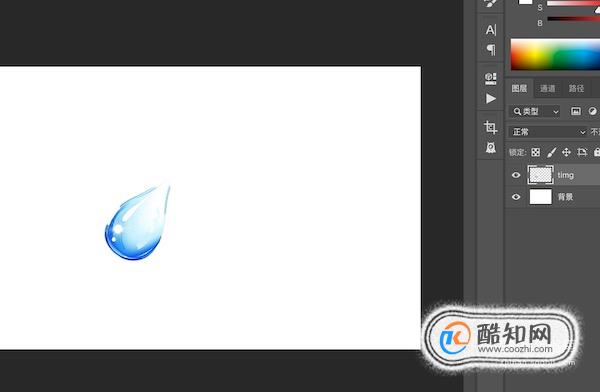Hide the 背景 layer
The image size is (600, 392).
pyautogui.click(x=516, y=197)
